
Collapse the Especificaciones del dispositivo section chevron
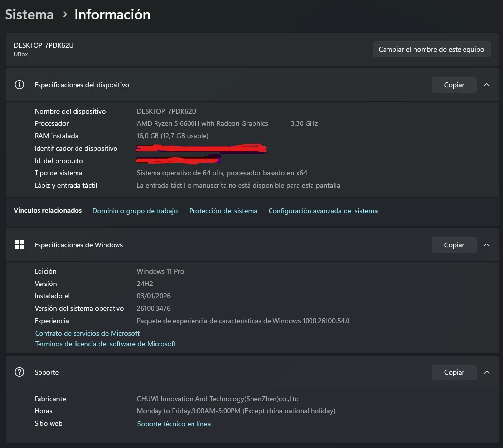coord(487,85)
